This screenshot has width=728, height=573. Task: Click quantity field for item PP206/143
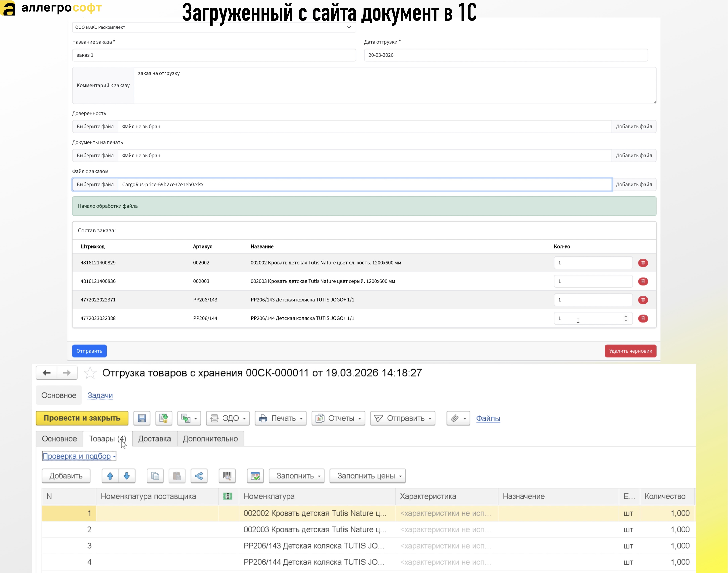[593, 300]
